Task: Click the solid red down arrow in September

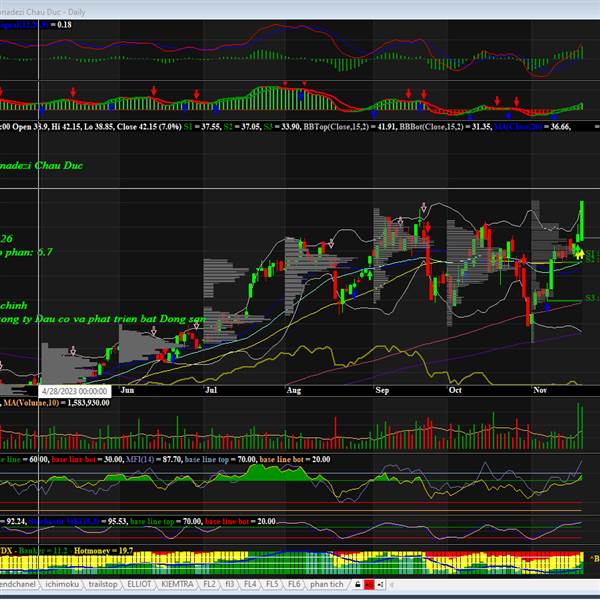Action: (x=427, y=228)
